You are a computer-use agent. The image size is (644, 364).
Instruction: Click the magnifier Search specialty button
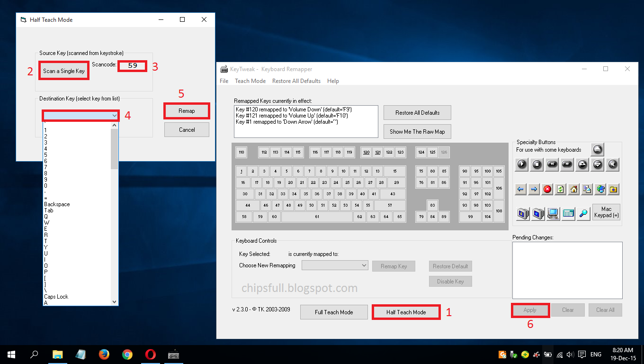coord(583,213)
